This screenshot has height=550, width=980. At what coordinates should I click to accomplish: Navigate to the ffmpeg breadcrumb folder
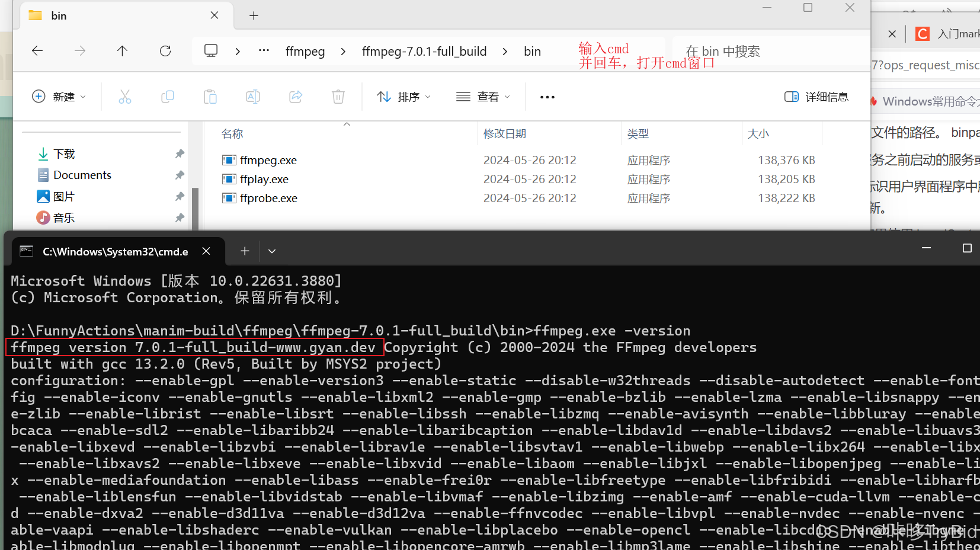pos(305,52)
